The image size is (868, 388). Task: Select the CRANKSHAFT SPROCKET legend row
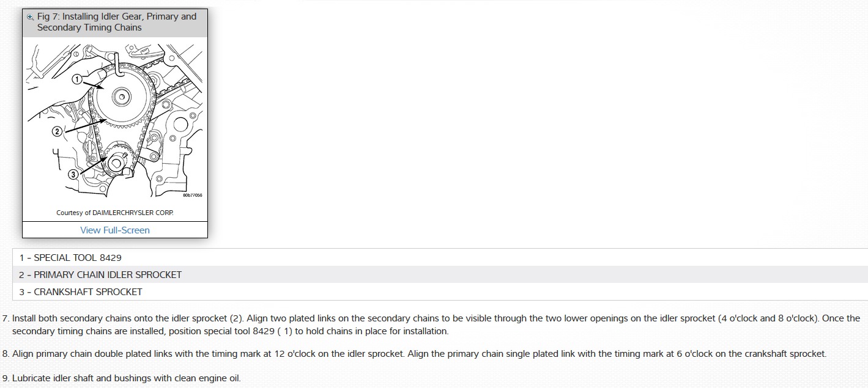pos(81,292)
